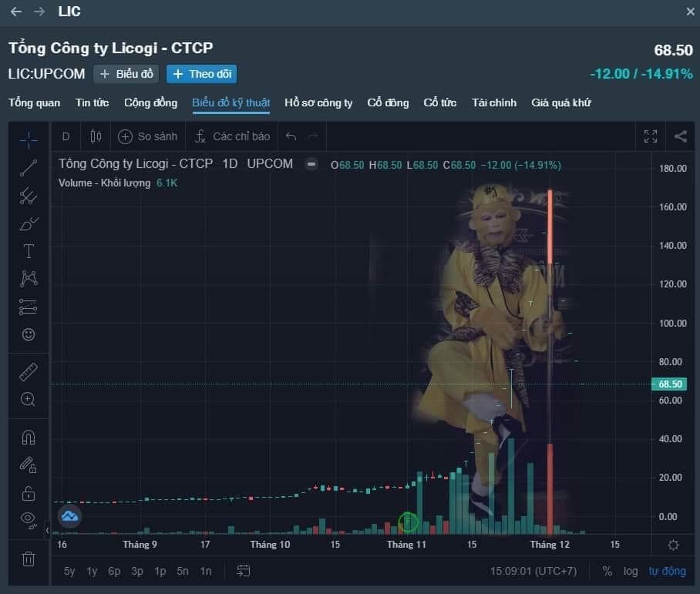Close the LIC panel
This screenshot has width=700, height=594.
coord(690,12)
